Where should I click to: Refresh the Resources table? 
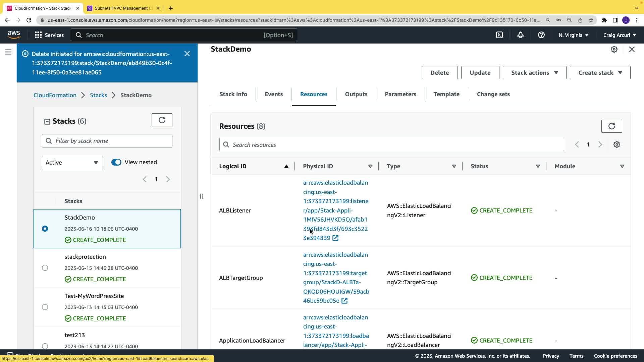tap(611, 126)
